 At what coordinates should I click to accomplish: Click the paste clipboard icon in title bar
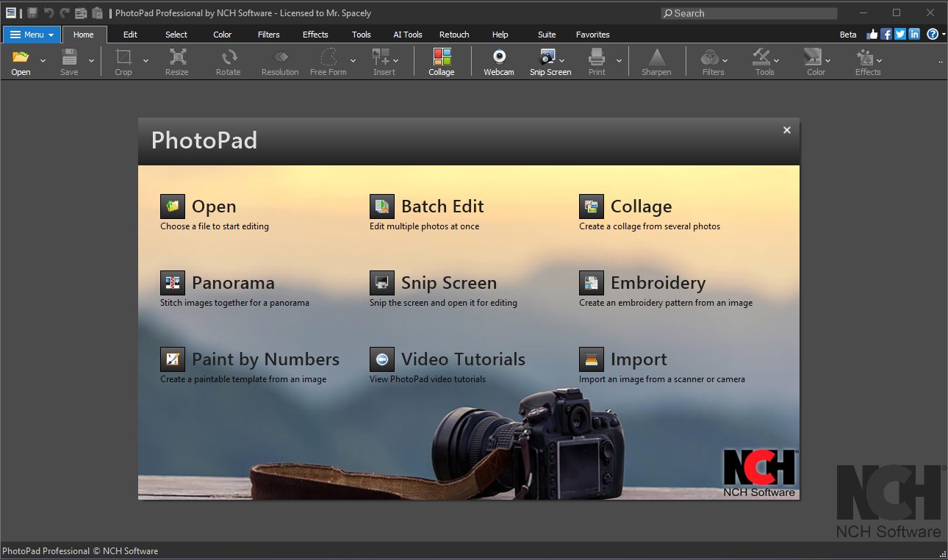[97, 12]
